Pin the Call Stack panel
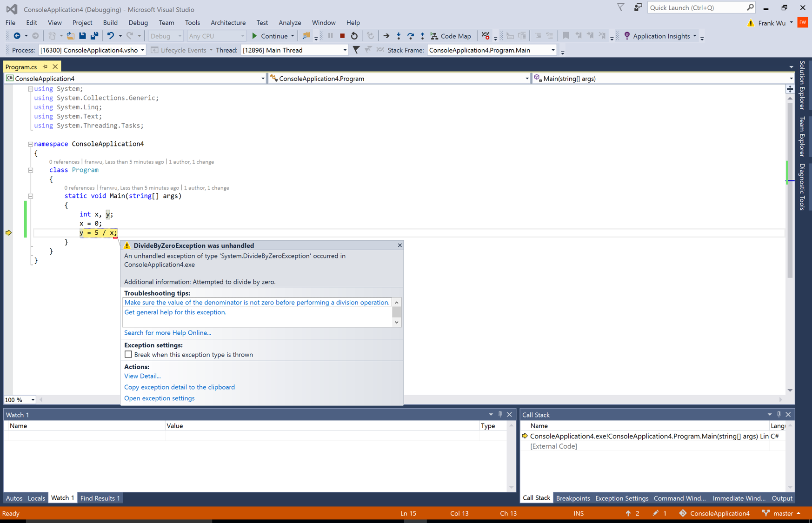The image size is (812, 523). 779,414
